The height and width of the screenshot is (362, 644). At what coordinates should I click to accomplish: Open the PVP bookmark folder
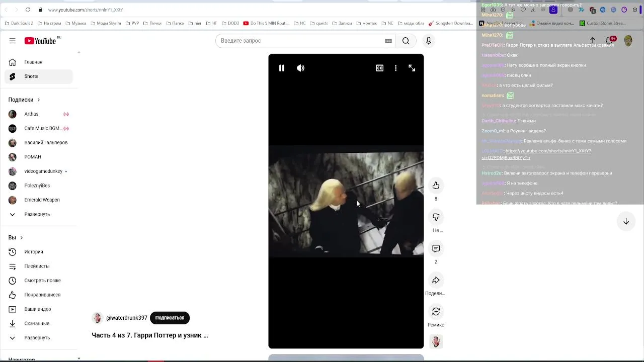click(x=132, y=23)
